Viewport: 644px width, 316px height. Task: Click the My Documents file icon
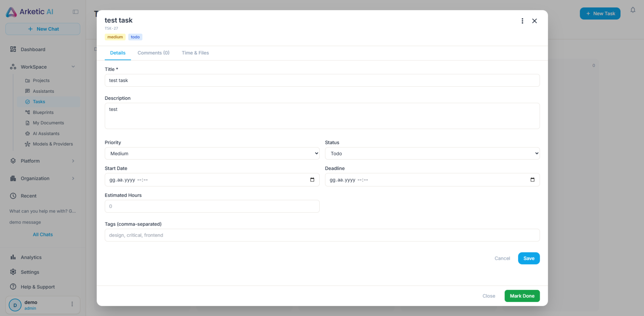28,123
